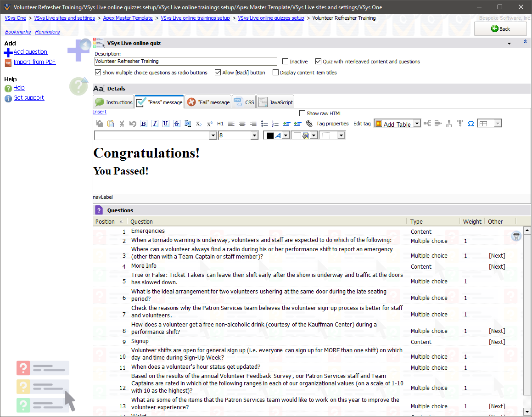This screenshot has width=532, height=417.
Task: Click the black font color swatch
Action: (x=270, y=135)
